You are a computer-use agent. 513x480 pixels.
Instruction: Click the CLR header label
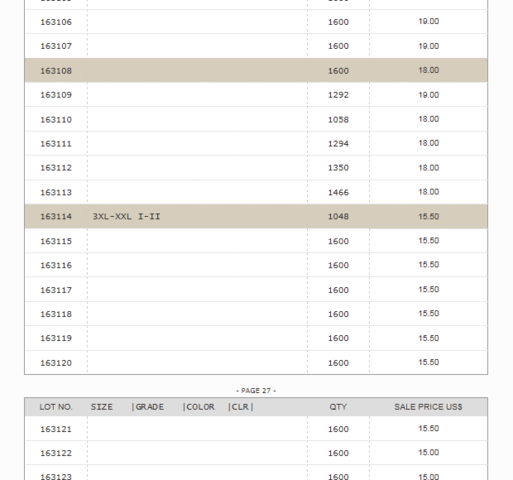tap(240, 407)
